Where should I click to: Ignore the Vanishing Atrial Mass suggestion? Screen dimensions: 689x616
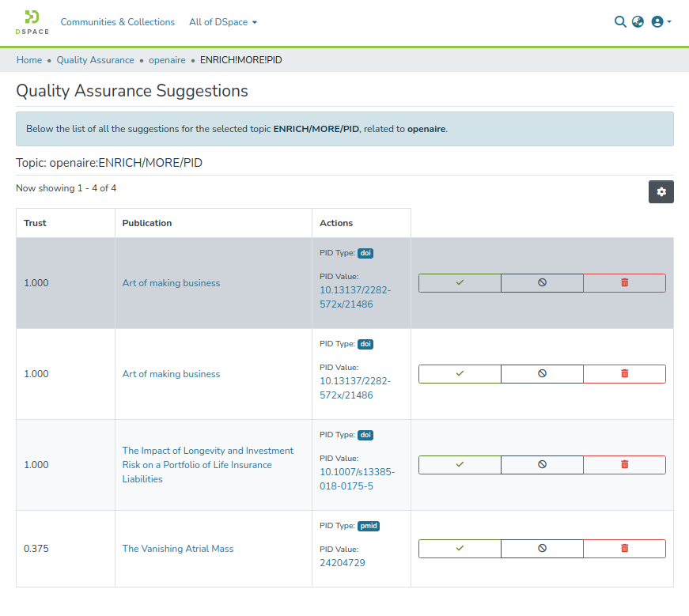[542, 549]
